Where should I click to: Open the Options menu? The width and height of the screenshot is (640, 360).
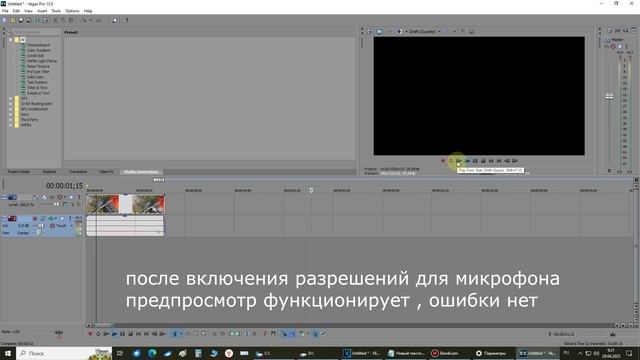pyautogui.click(x=72, y=11)
